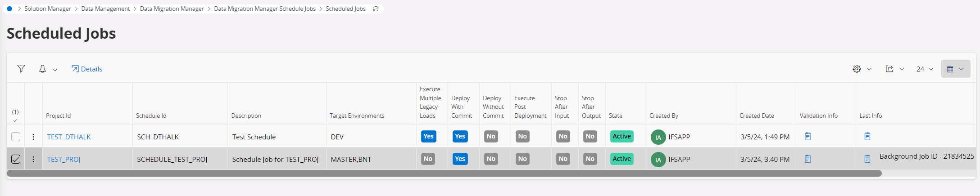
Task: Refresh the page from the breadcrumb icon
Action: tap(376, 9)
